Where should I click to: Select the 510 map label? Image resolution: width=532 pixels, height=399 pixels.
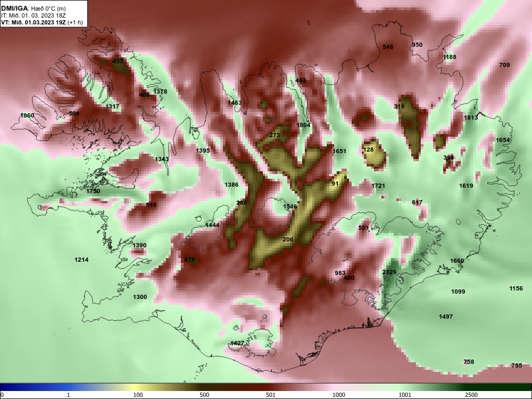(x=151, y=205)
